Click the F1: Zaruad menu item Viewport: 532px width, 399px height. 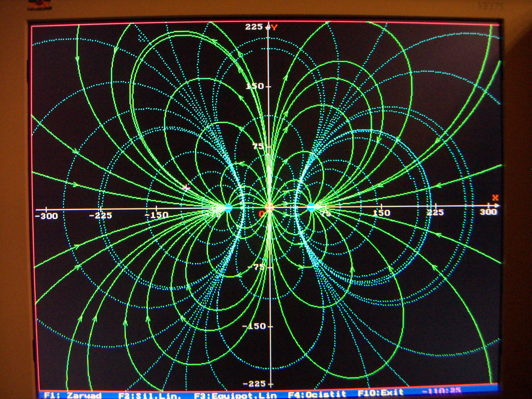[72, 396]
